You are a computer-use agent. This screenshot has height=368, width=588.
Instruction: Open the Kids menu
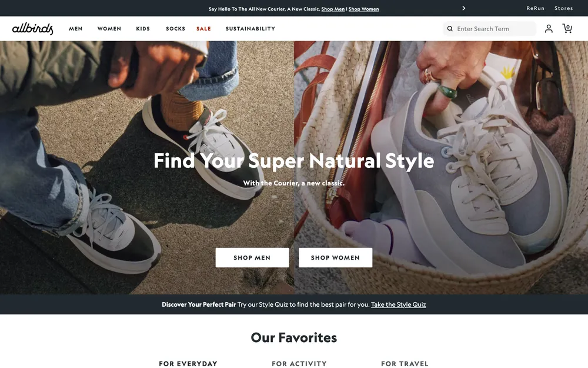click(x=143, y=28)
